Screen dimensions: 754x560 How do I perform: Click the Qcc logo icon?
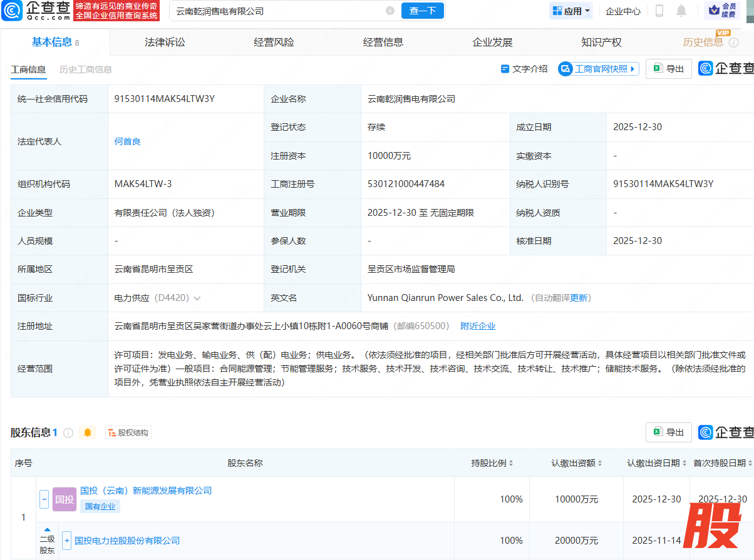coord(12,11)
